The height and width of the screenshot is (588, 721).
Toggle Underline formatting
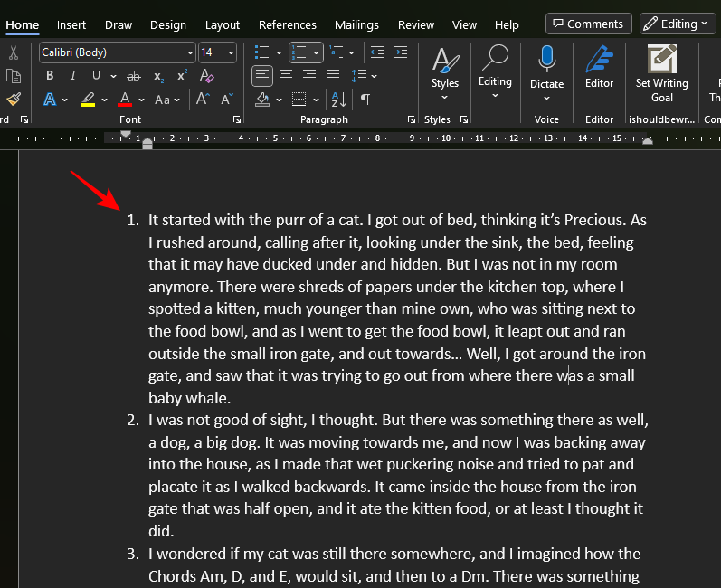(x=96, y=76)
